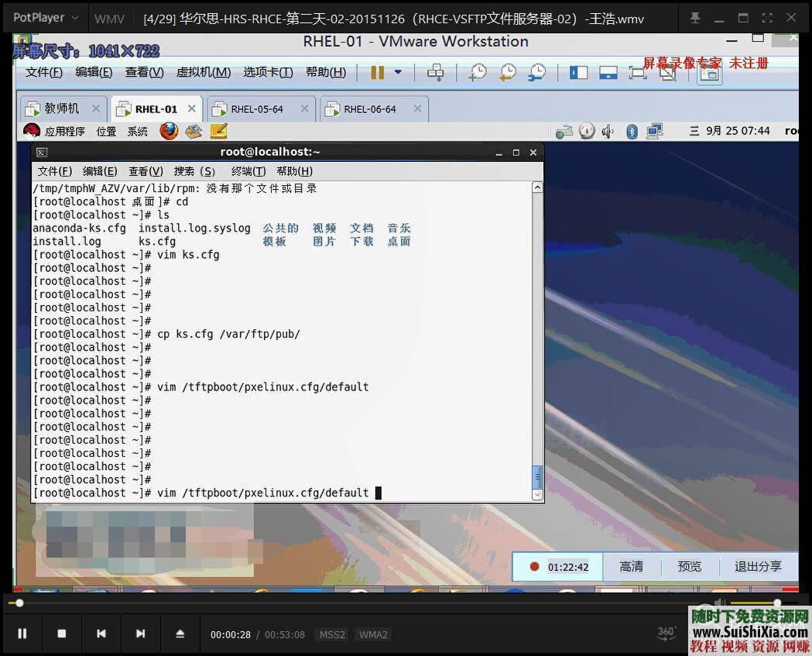Stop playback in PotPlayer
Viewport: 812px width, 656px height.
click(x=62, y=634)
